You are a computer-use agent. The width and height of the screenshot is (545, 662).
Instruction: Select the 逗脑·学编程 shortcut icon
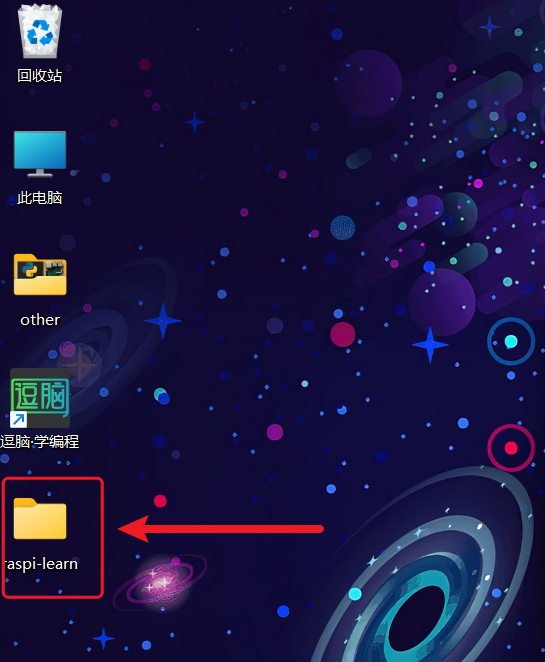coord(40,398)
